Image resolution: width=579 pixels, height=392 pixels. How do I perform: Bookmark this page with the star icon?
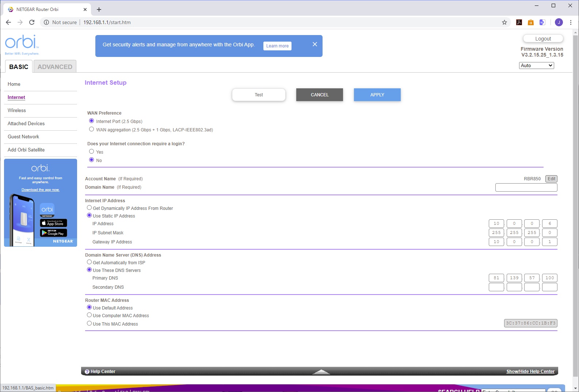(504, 22)
